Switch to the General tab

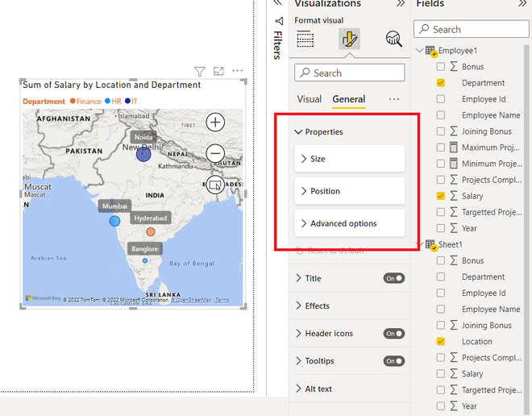pyautogui.click(x=349, y=99)
